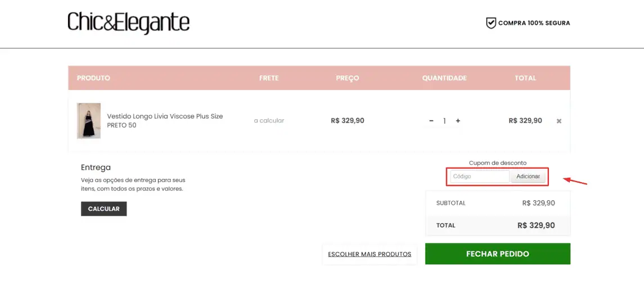Click into the coupon Código field
The height and width of the screenshot is (294, 644).
480,177
